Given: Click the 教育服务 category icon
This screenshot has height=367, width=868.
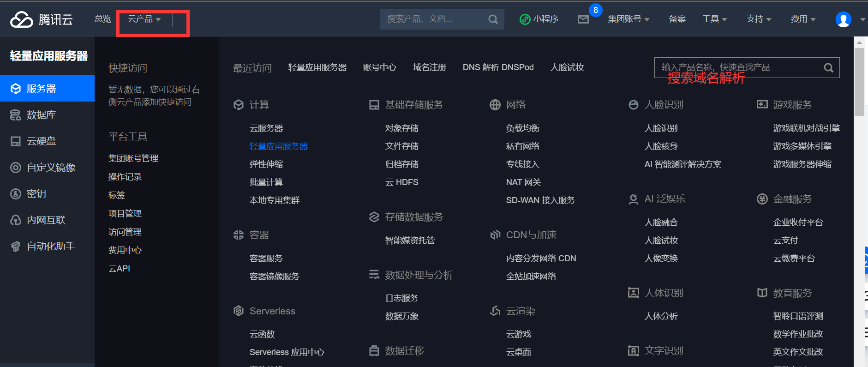Looking at the screenshot, I should tap(762, 293).
